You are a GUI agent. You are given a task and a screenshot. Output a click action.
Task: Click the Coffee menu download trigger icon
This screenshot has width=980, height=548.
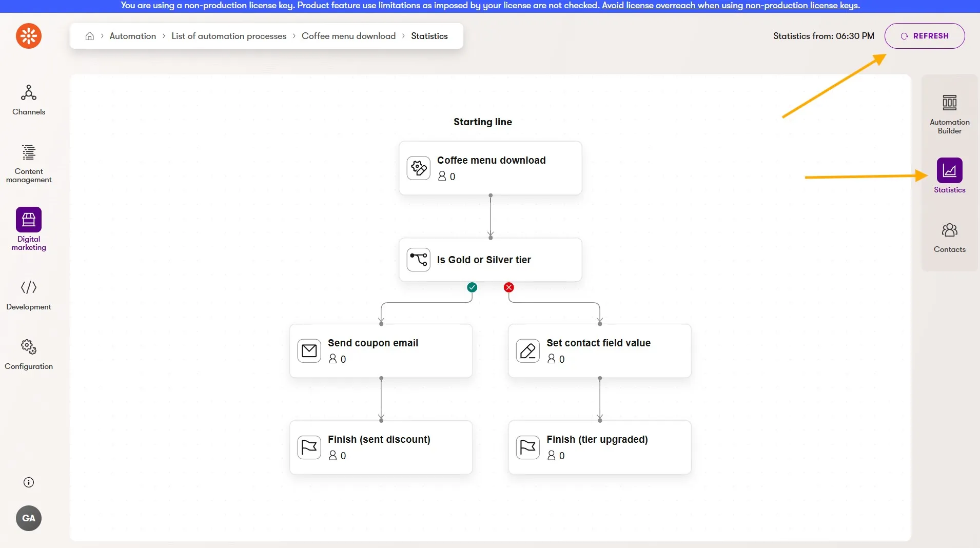[419, 168]
